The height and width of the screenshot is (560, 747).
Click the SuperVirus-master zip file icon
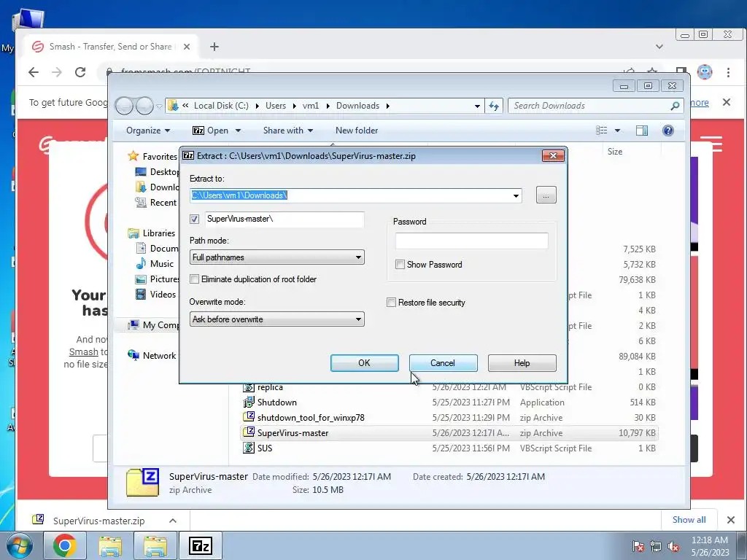coord(249,432)
